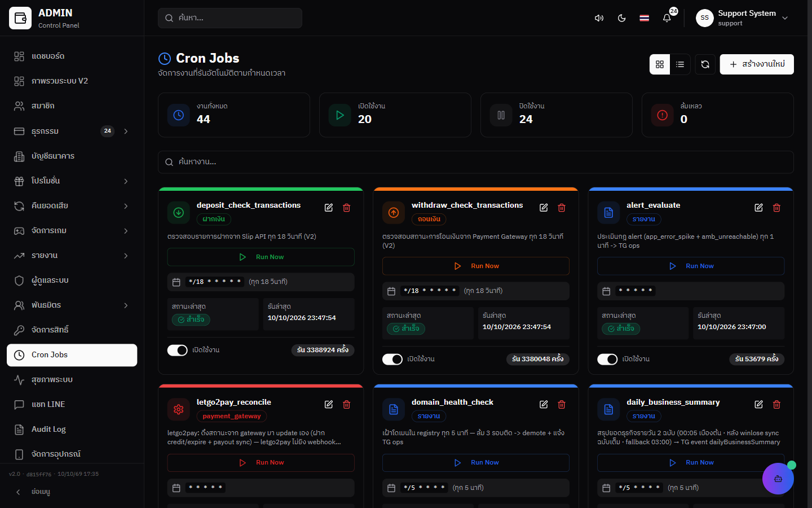
Task: Switch to list view layout
Action: 680,64
